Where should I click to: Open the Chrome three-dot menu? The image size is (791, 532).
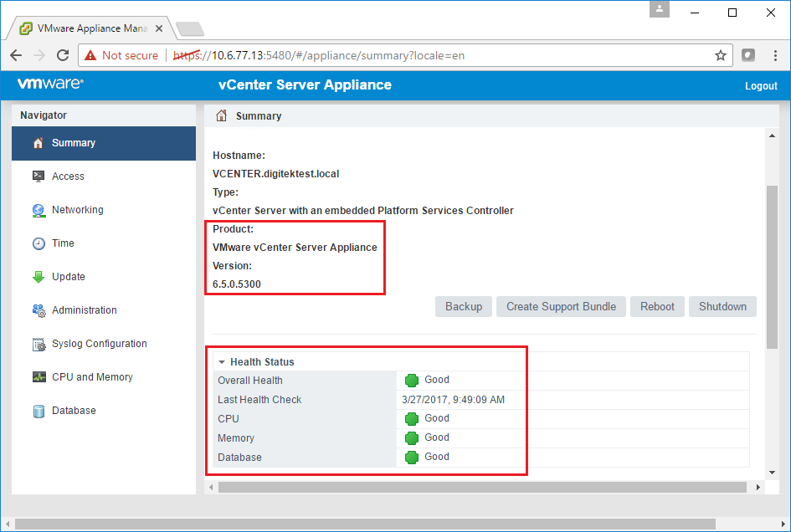pyautogui.click(x=775, y=55)
